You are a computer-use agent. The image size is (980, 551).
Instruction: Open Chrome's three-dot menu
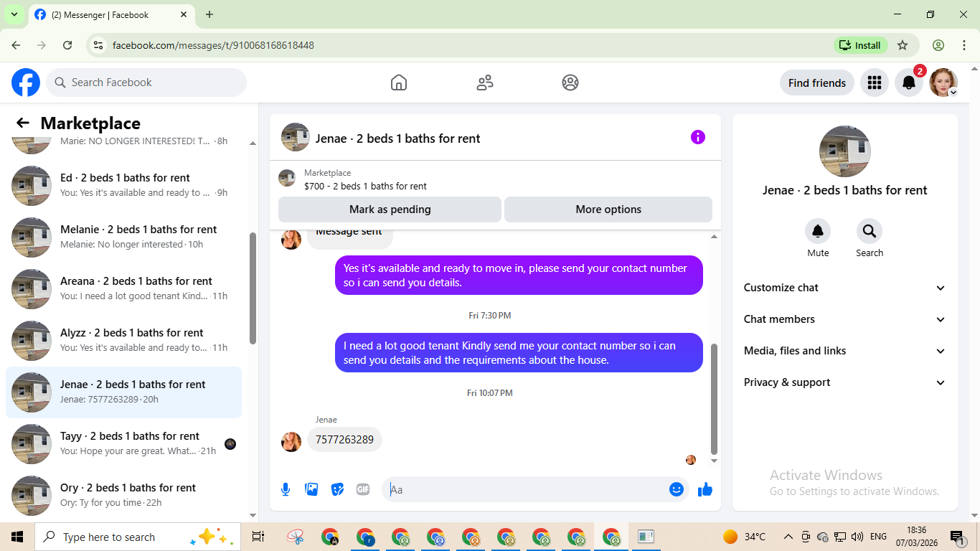point(963,45)
